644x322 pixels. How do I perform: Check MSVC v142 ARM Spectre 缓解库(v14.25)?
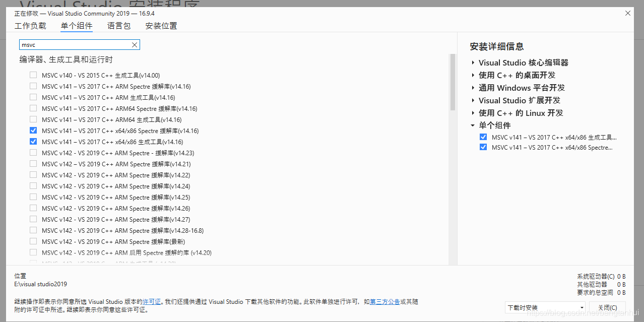point(33,197)
